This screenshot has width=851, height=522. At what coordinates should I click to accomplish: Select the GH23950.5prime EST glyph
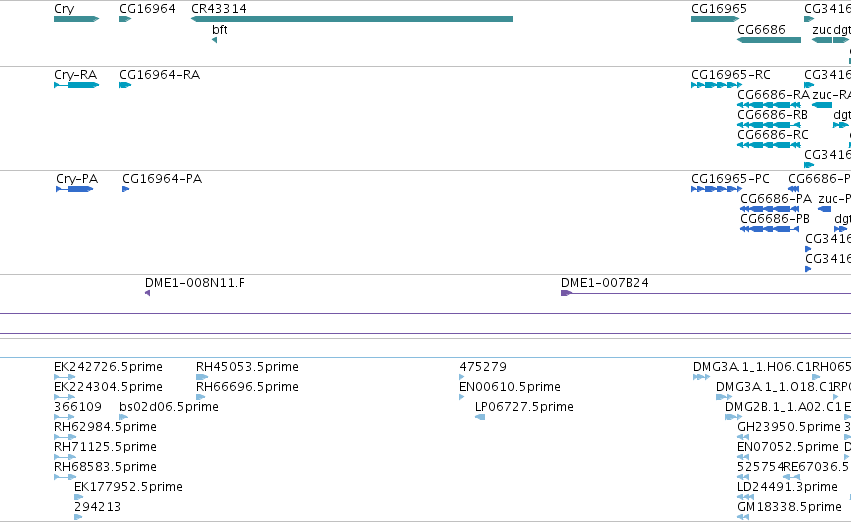743,437
